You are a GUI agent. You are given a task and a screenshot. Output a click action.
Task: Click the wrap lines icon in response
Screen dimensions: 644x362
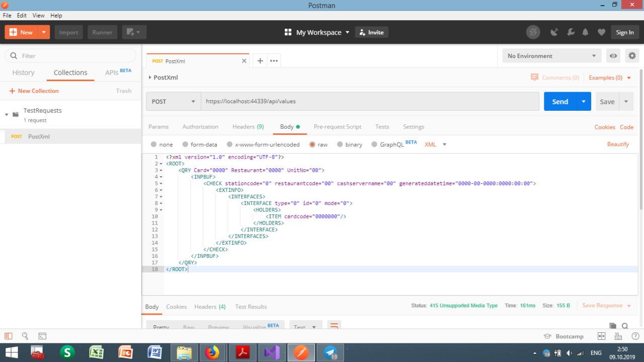(x=334, y=326)
